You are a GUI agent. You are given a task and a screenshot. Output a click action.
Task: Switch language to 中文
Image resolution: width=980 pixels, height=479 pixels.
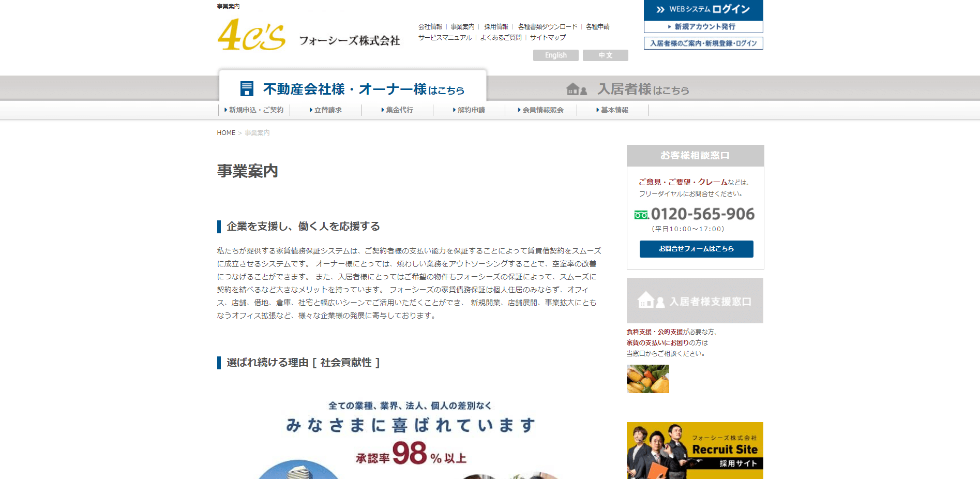pyautogui.click(x=606, y=55)
